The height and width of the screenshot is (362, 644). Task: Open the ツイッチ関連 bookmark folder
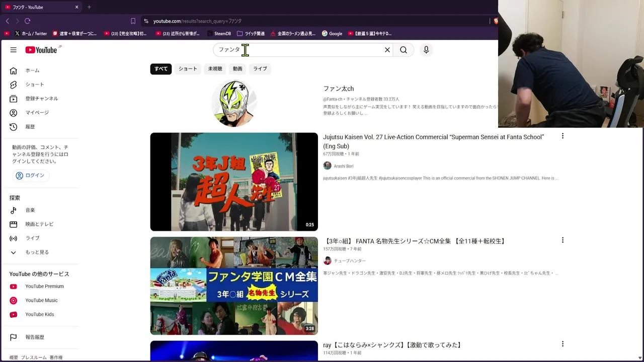(251, 34)
